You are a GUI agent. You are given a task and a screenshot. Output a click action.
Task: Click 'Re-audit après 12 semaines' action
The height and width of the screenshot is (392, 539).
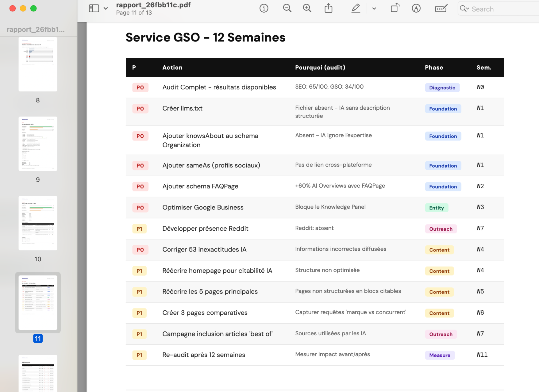pos(204,355)
